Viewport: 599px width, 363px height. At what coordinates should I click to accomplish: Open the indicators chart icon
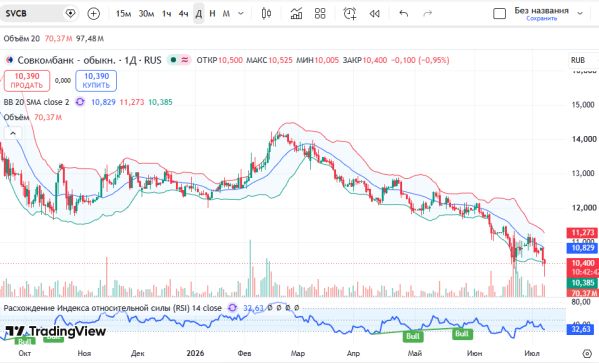coord(296,14)
